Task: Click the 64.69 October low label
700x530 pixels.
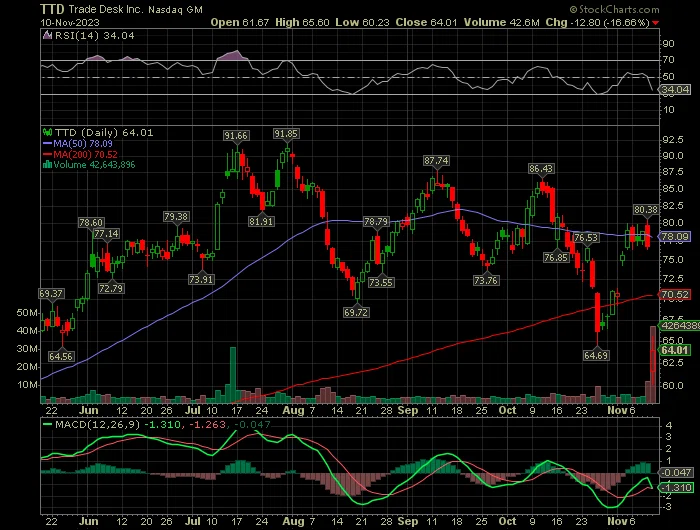Action: [x=596, y=355]
